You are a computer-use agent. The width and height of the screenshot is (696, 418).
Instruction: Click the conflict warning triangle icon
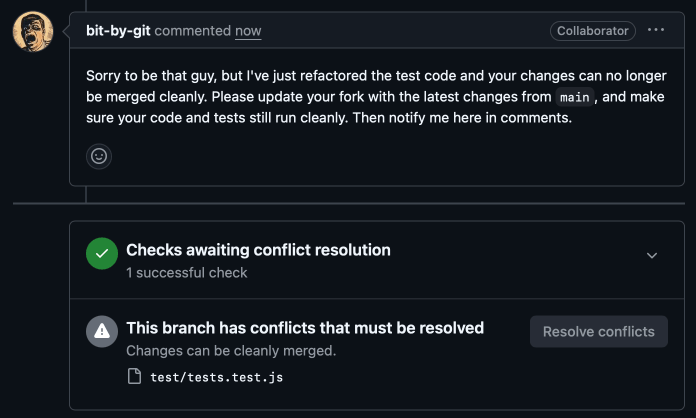click(102, 331)
